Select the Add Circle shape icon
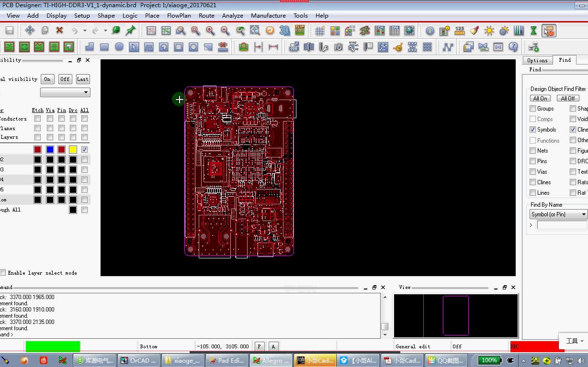 (119, 47)
